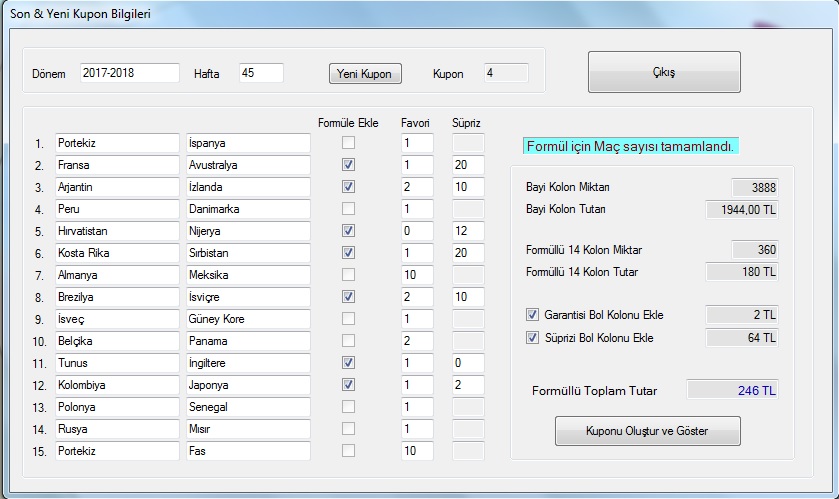Click the Nijerya team field
This screenshot has height=499, width=839.
tap(248, 231)
